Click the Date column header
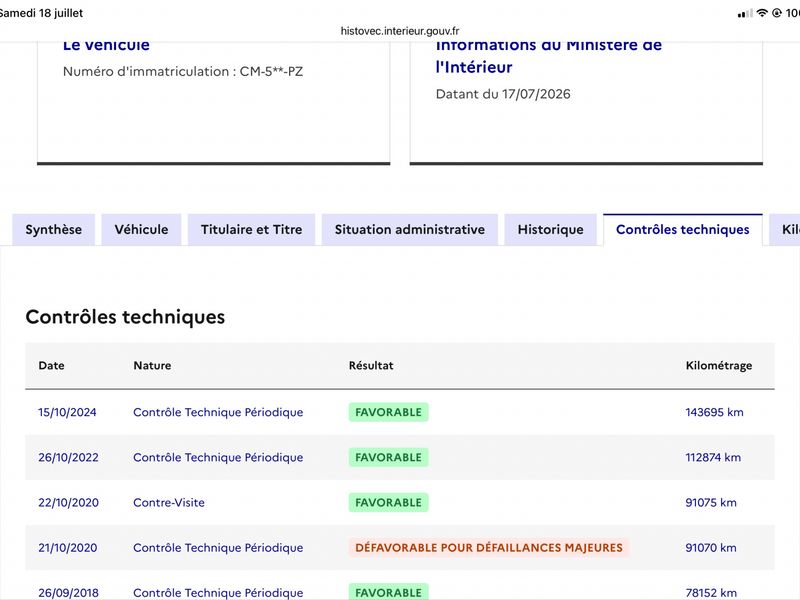 tap(52, 365)
